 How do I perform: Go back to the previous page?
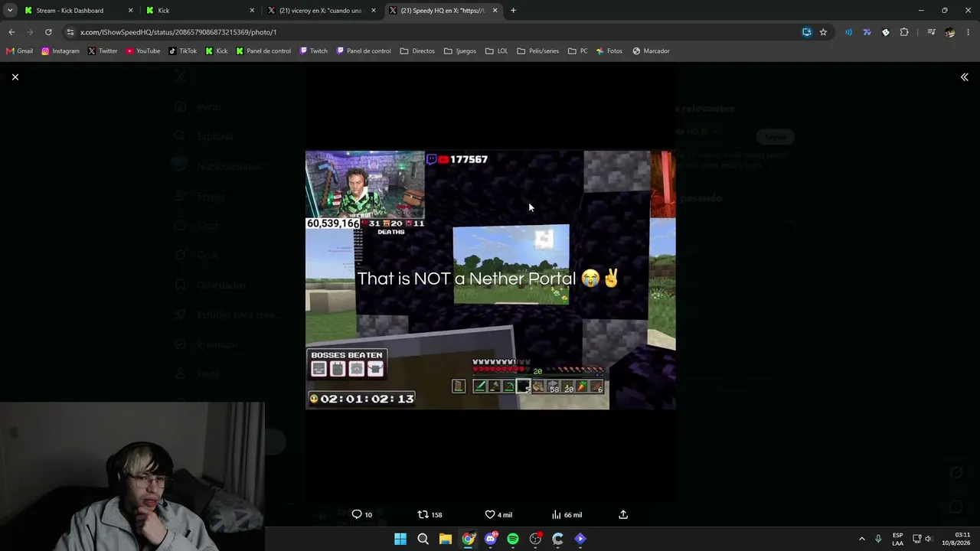tap(11, 32)
